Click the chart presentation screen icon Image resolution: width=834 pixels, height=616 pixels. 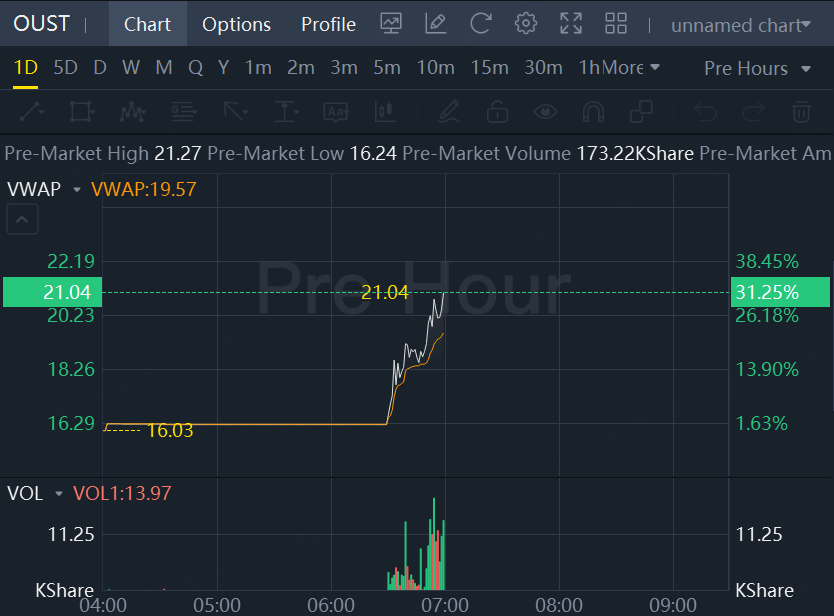pos(391,24)
